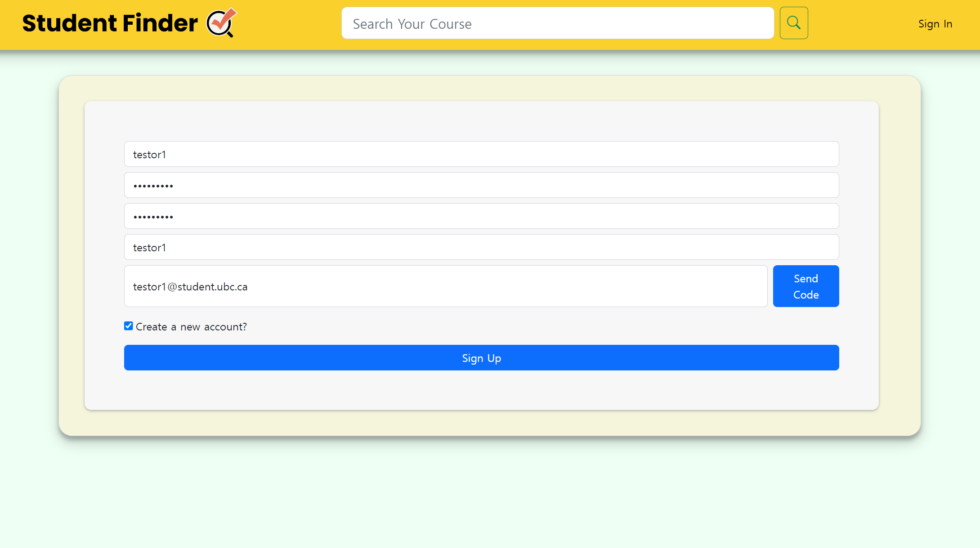Uncheck the Create a new account checkbox

pos(129,326)
